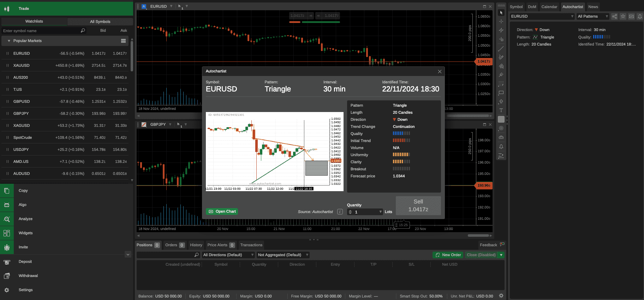Click the info icon beside Source: Autochartist
The width and height of the screenshot is (644, 300).
pyautogui.click(x=340, y=212)
